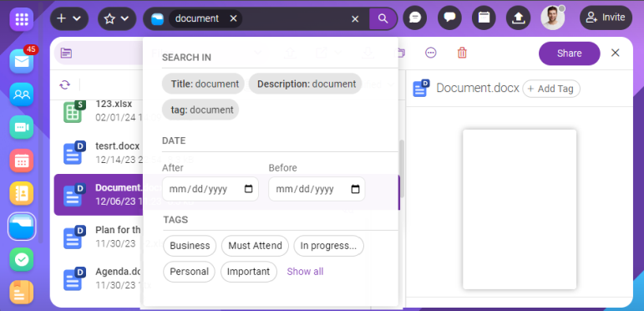Toggle the Must Attend tag filter
This screenshot has height=311, width=644.
255,246
